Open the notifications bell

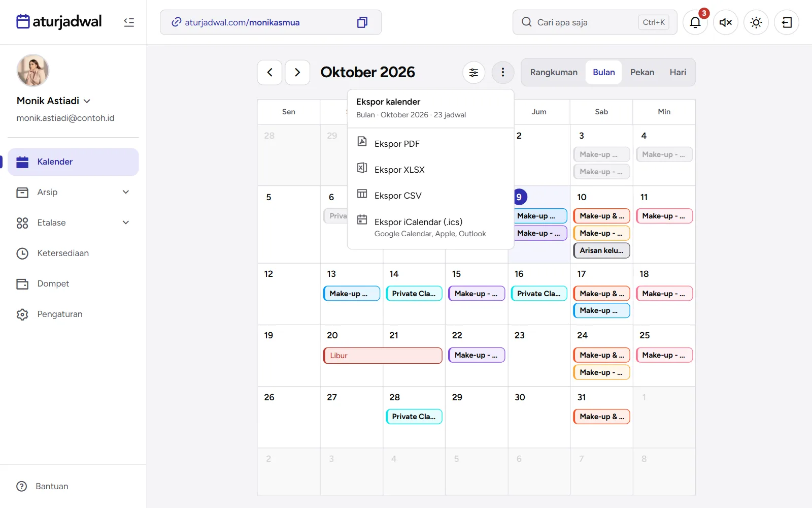[695, 22]
